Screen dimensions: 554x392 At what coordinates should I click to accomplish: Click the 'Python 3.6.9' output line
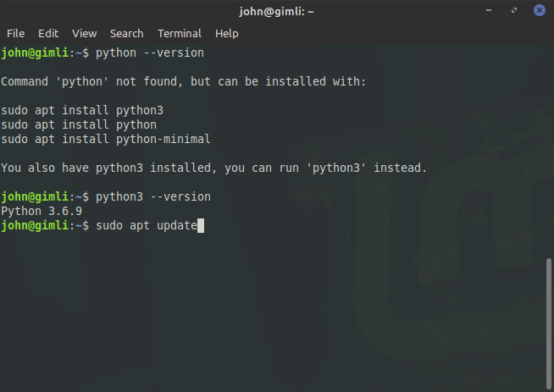click(x=42, y=211)
